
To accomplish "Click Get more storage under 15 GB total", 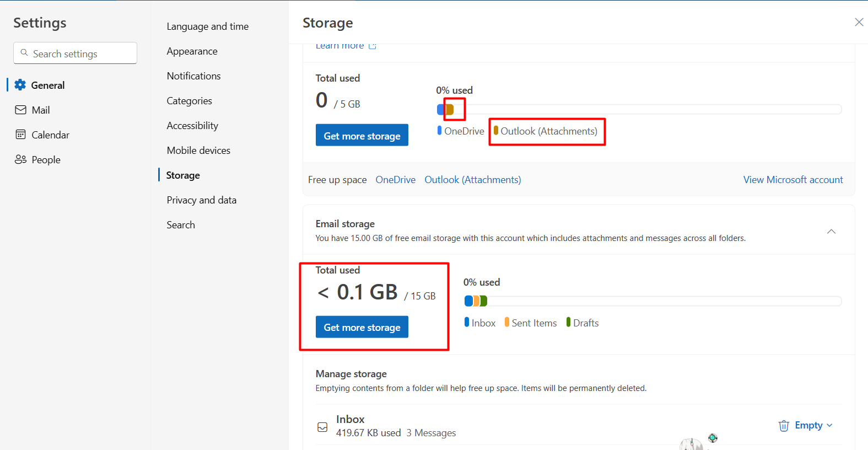I will (x=362, y=327).
